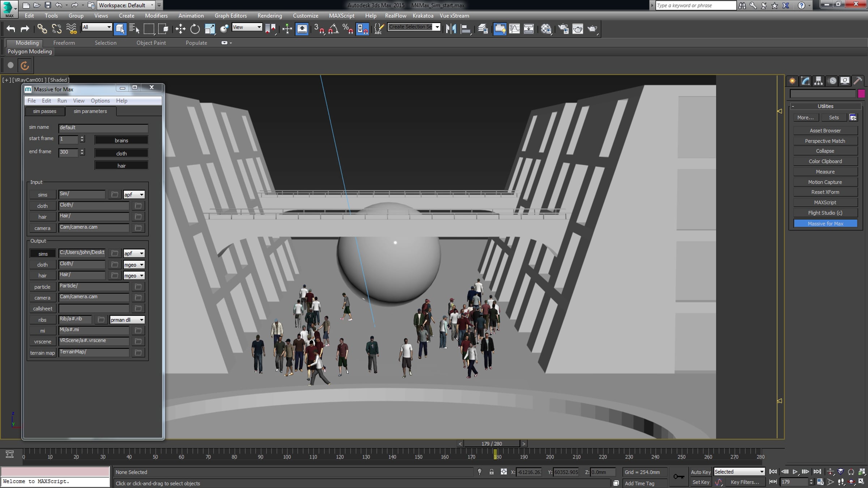Viewport: 868px width, 488px height.
Task: Open the selection filter 'All' dropdown
Action: click(97, 27)
